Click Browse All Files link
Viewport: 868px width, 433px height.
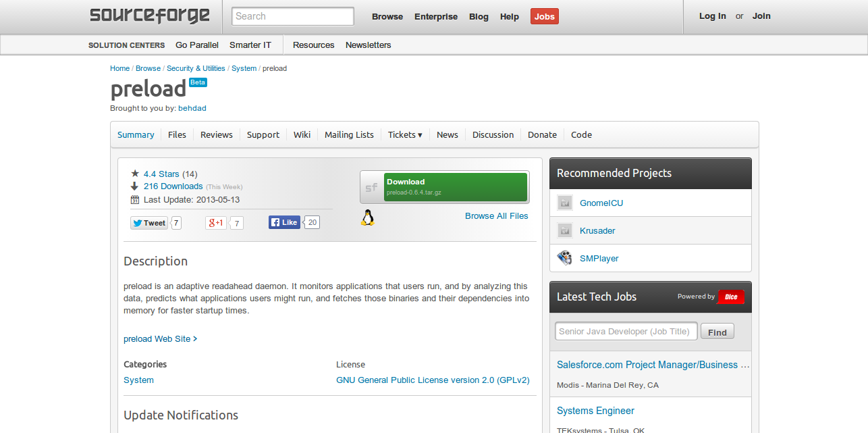point(497,216)
